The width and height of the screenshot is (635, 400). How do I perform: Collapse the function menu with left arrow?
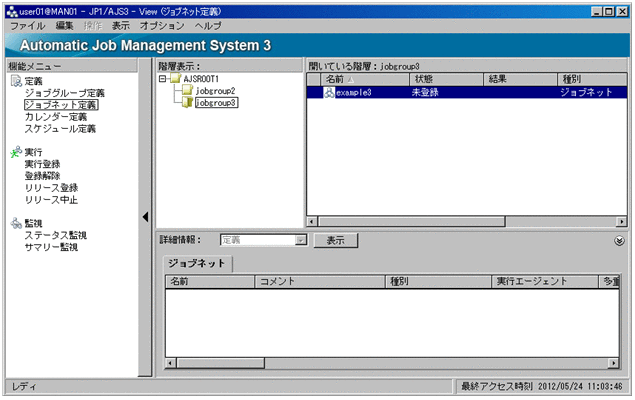145,217
